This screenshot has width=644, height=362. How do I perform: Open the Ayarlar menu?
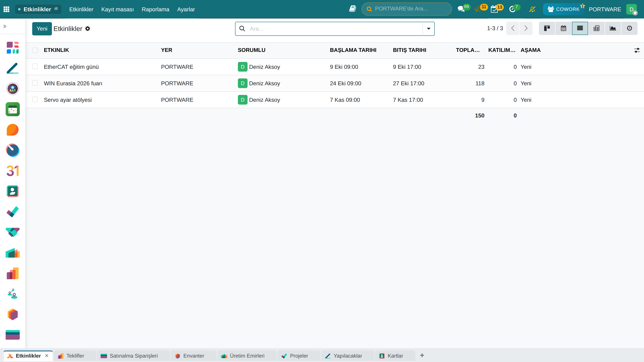[186, 9]
